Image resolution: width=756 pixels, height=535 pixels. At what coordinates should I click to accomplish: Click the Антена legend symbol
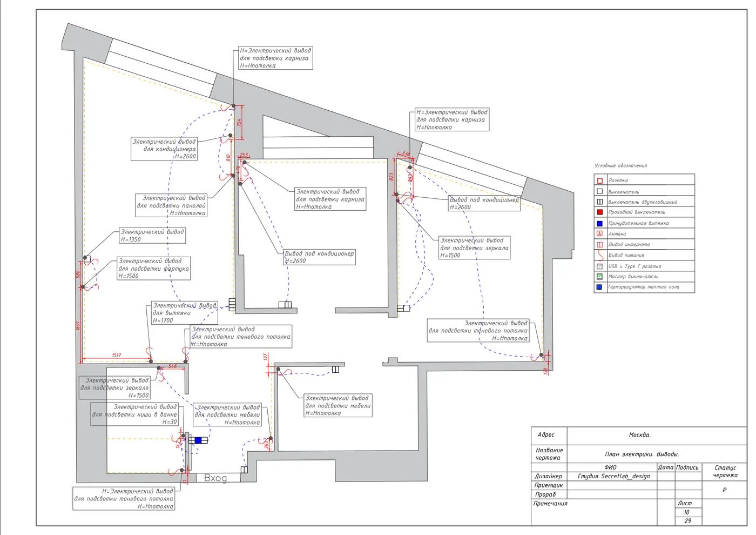(x=599, y=233)
